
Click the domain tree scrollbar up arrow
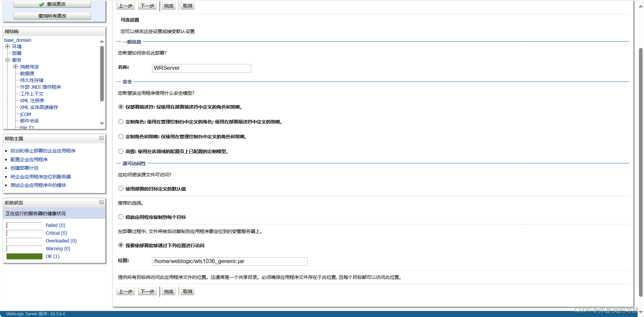pos(102,41)
